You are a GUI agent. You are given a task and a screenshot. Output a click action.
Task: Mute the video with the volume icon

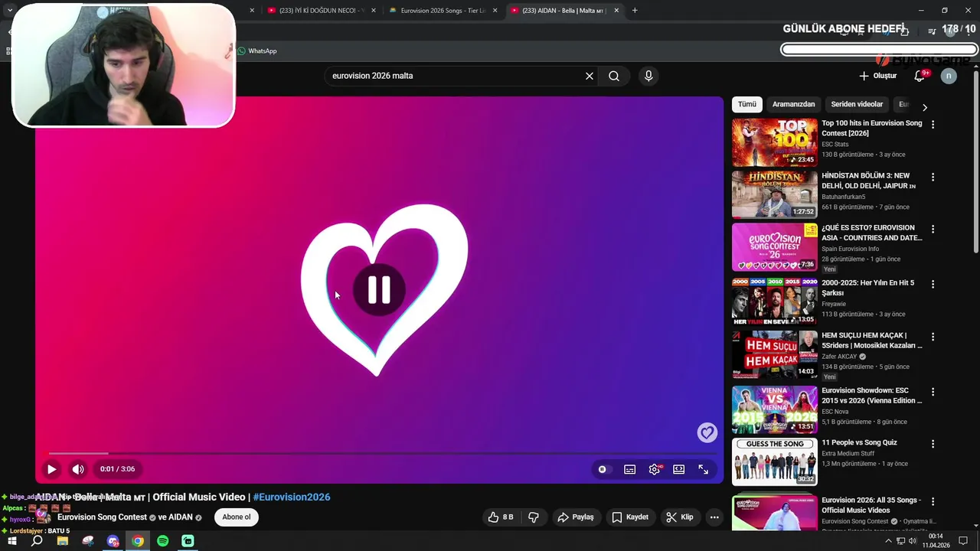78,469
